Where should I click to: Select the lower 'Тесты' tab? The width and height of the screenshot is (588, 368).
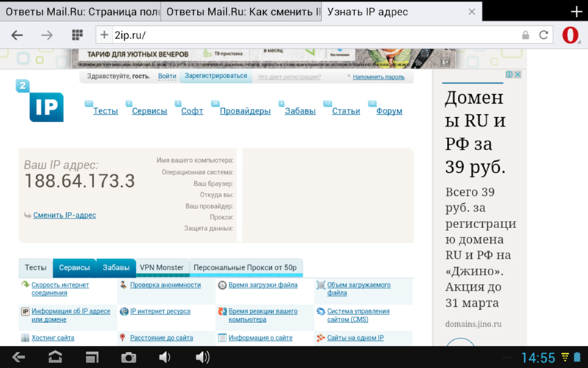pos(35,268)
